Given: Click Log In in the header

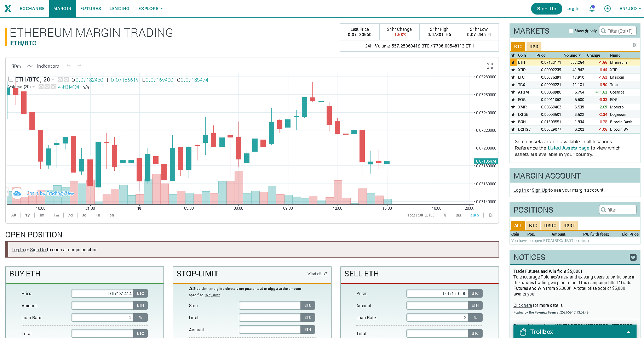Looking at the screenshot, I should coord(573,9).
